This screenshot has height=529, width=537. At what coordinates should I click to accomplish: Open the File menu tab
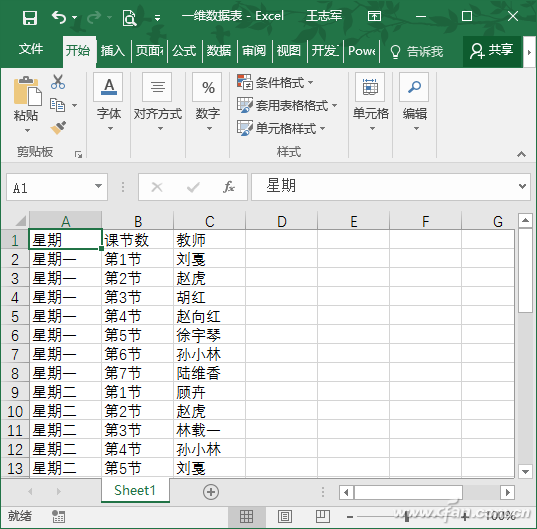[x=31, y=49]
